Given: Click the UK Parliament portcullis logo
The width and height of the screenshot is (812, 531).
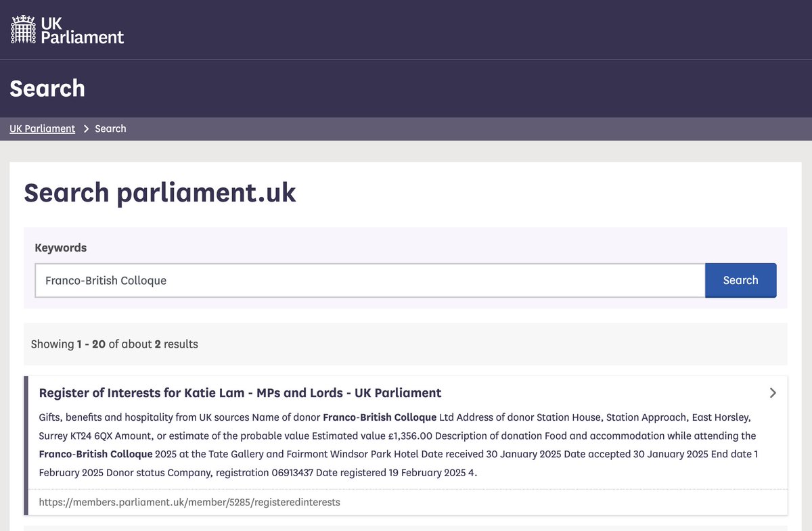Looking at the screenshot, I should click(x=67, y=30).
